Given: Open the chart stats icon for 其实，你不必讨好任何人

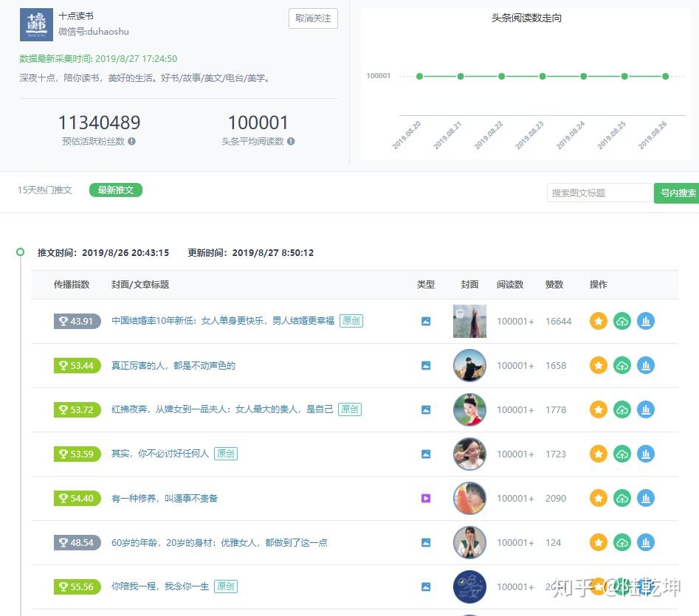Looking at the screenshot, I should [x=646, y=454].
